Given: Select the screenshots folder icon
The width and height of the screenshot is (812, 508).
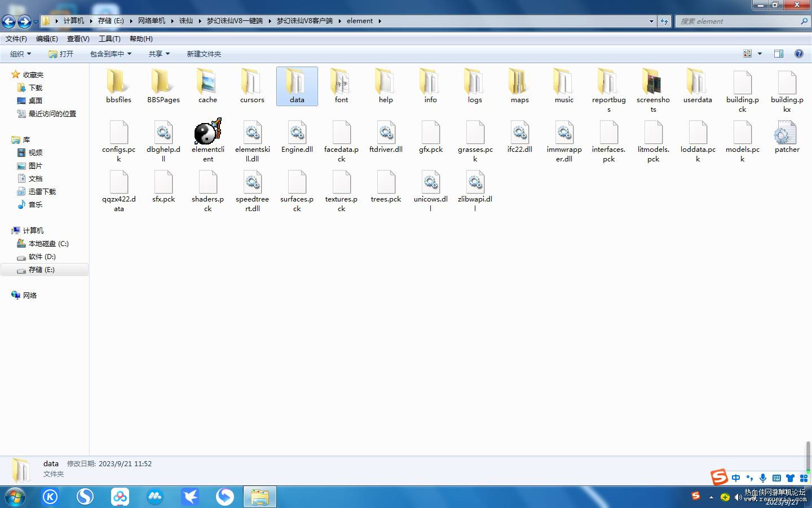Looking at the screenshot, I should 653,82.
